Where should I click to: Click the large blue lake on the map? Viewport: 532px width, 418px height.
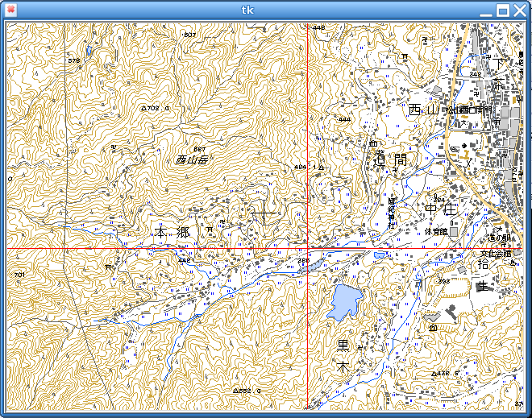tap(343, 301)
